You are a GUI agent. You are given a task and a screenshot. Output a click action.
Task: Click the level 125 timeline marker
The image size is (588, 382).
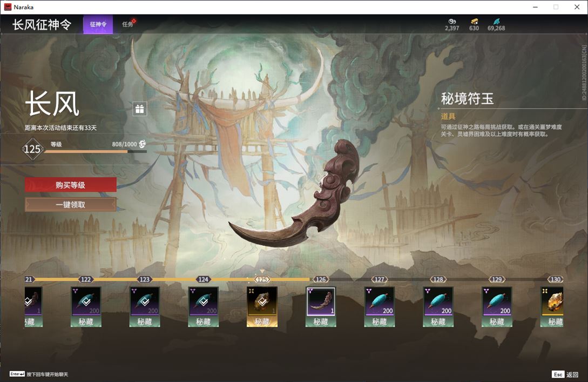pyautogui.click(x=262, y=279)
